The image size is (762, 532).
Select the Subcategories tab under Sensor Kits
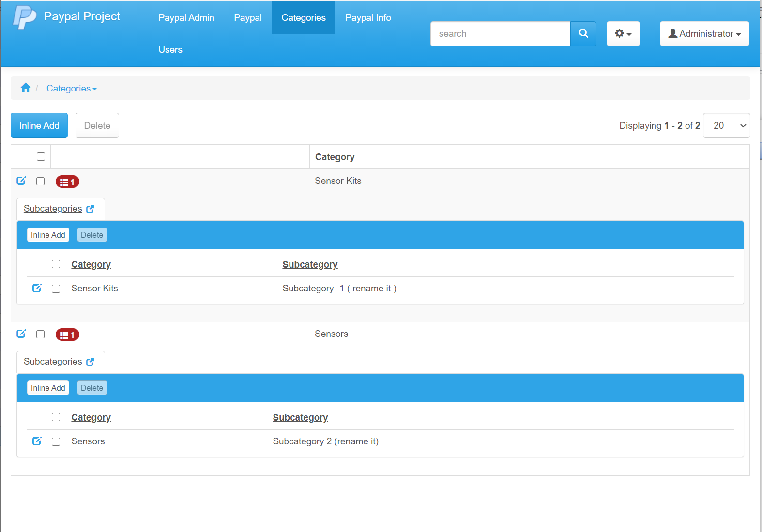coord(53,209)
